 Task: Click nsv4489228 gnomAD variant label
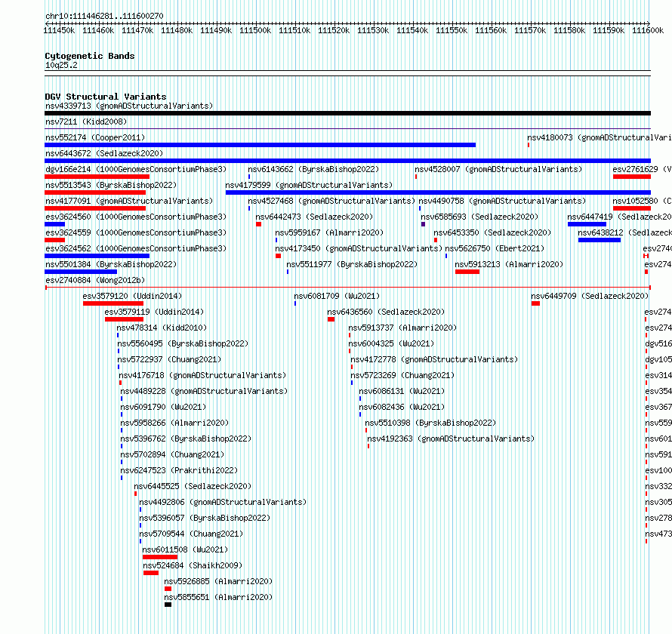(204, 391)
